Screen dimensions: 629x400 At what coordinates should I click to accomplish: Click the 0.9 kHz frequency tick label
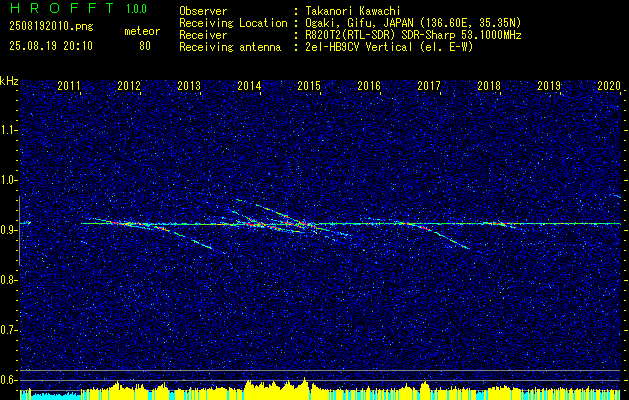[8, 230]
